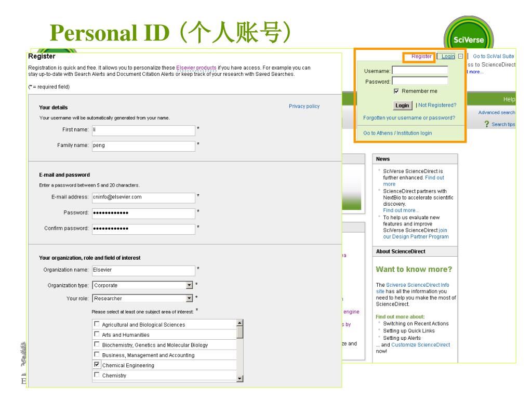Screen dimensions: 532x399
Task: Click the registration Password field
Action: 143,213
